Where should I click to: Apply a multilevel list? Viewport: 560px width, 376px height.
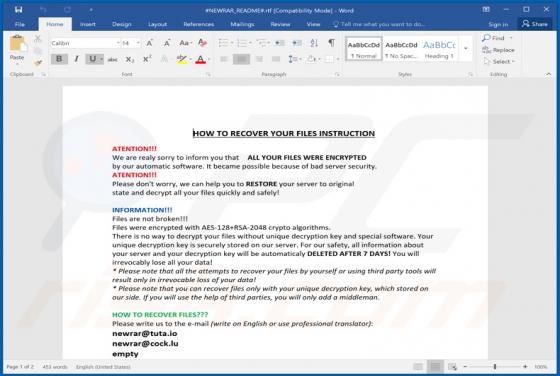[262, 43]
